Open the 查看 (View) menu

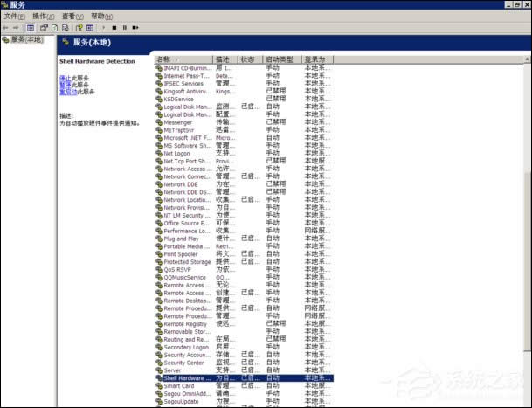click(73, 16)
